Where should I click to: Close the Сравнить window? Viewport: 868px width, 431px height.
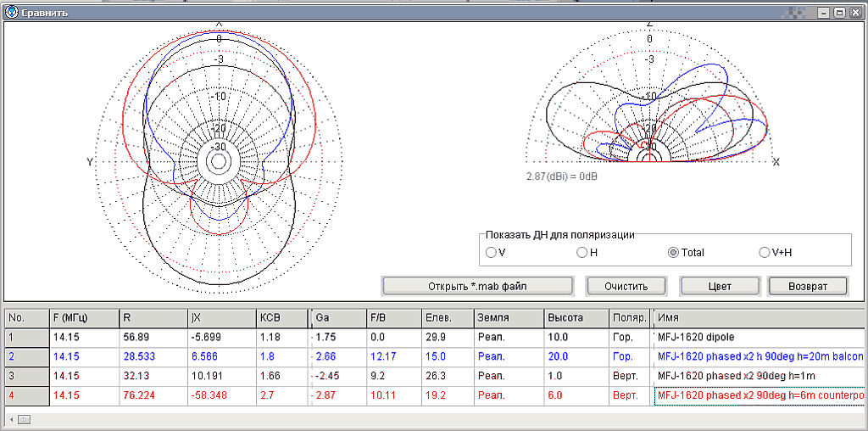coord(855,13)
